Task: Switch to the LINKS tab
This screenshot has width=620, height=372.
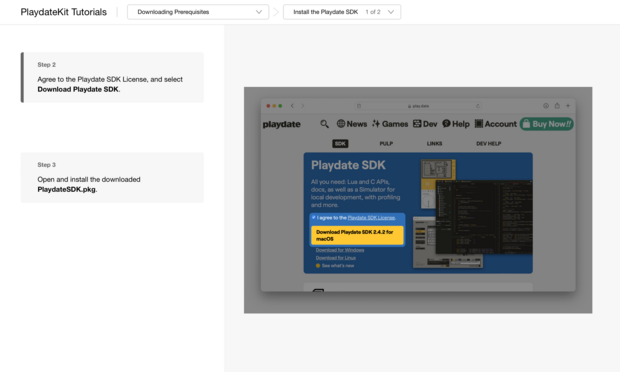Action: pos(434,144)
